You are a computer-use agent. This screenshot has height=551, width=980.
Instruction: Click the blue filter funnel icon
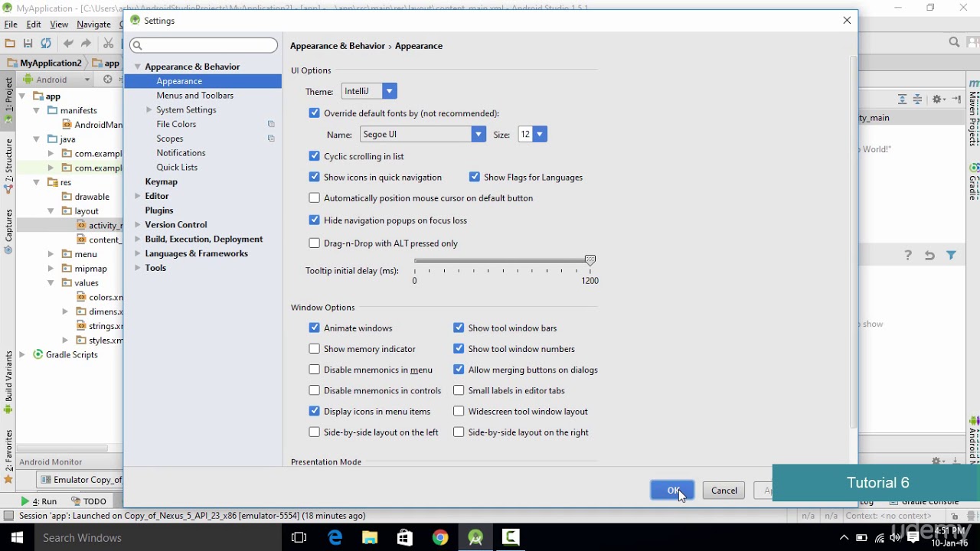coord(951,256)
